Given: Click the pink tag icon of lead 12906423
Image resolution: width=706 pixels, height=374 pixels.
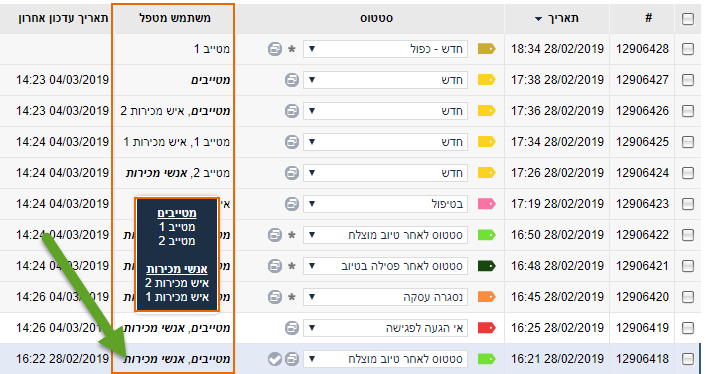Looking at the screenshot, I should (x=486, y=204).
